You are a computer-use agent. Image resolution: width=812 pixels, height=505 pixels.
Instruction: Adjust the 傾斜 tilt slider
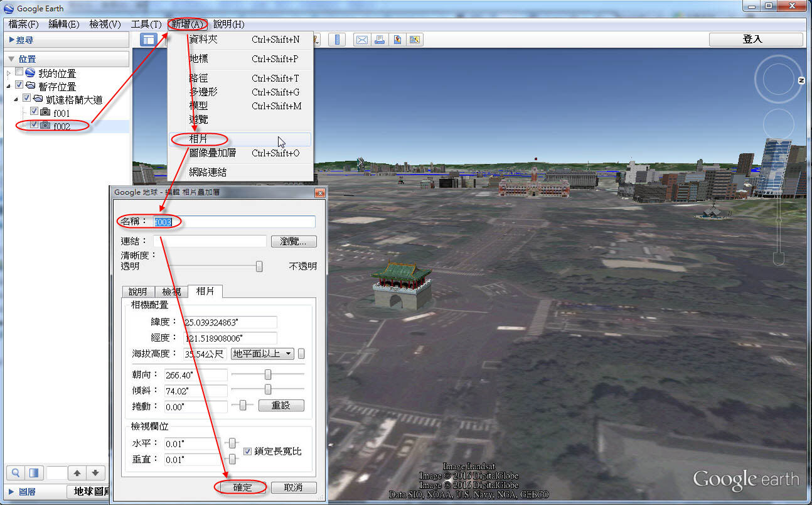pyautogui.click(x=268, y=389)
